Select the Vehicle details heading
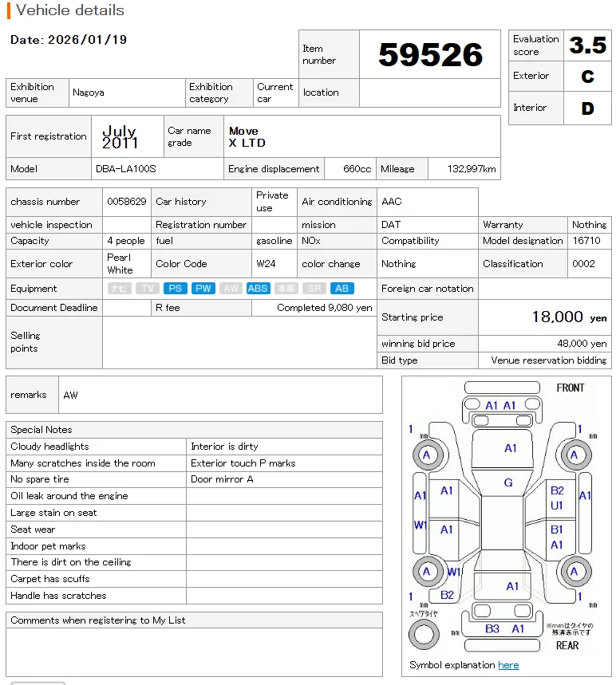This screenshot has height=685, width=616. [x=70, y=10]
